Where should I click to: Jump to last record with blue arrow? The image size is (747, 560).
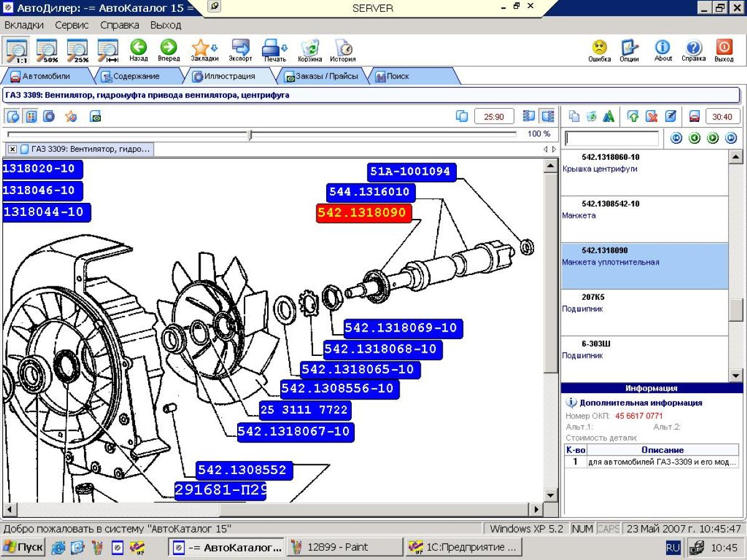(731, 138)
